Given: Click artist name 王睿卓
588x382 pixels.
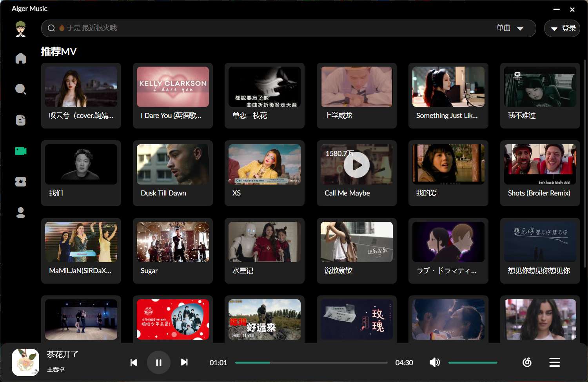Looking at the screenshot, I should (56, 369).
